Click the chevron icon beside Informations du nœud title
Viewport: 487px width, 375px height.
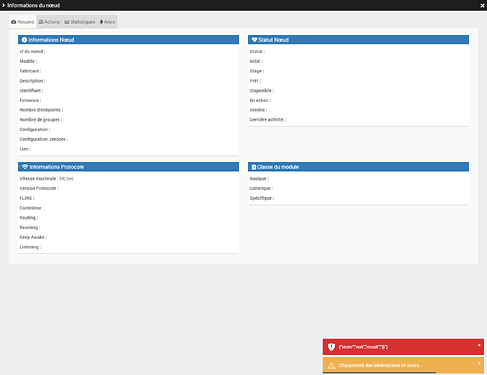point(3,5)
